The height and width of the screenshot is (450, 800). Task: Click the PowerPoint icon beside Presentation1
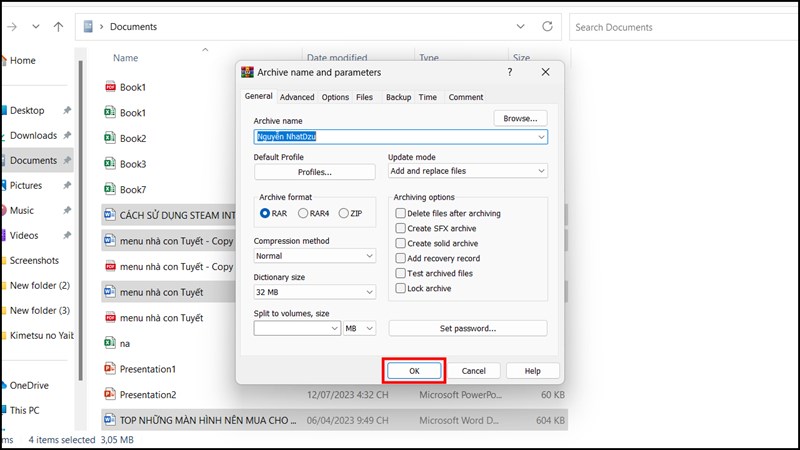(110, 368)
